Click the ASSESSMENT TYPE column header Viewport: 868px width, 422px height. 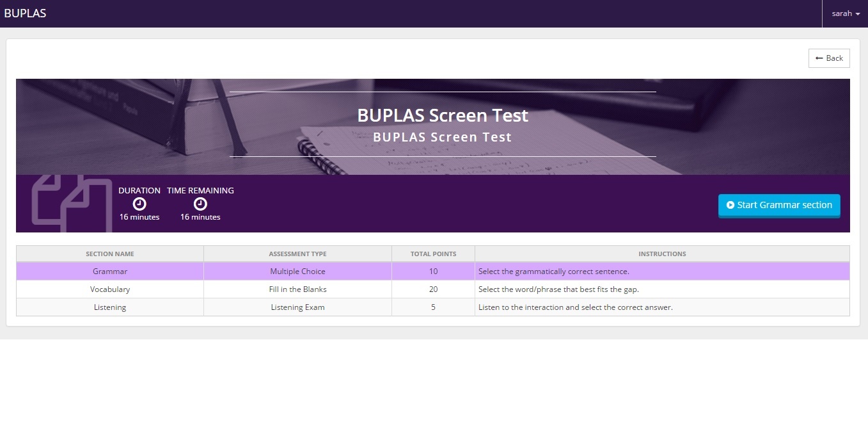[x=297, y=254]
